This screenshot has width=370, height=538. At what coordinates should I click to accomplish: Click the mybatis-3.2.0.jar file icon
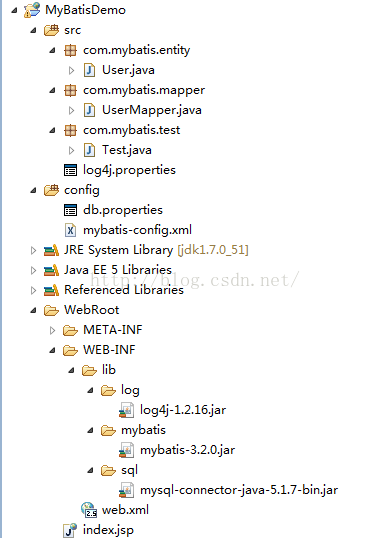click(126, 450)
